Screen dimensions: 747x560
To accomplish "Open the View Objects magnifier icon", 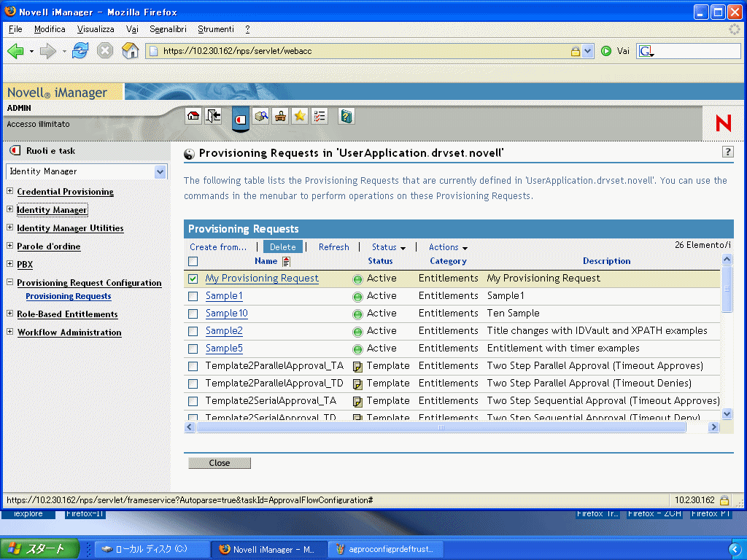I will (260, 117).
